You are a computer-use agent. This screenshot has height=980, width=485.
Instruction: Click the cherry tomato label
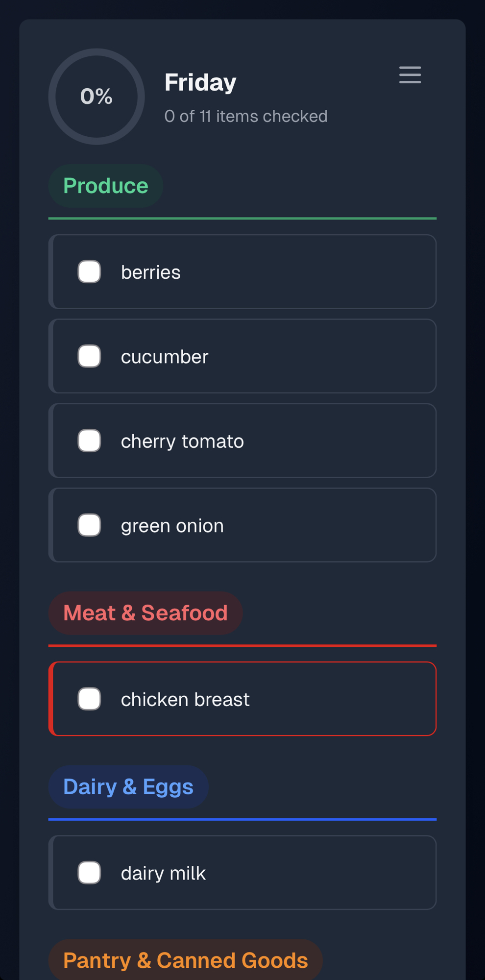(182, 441)
